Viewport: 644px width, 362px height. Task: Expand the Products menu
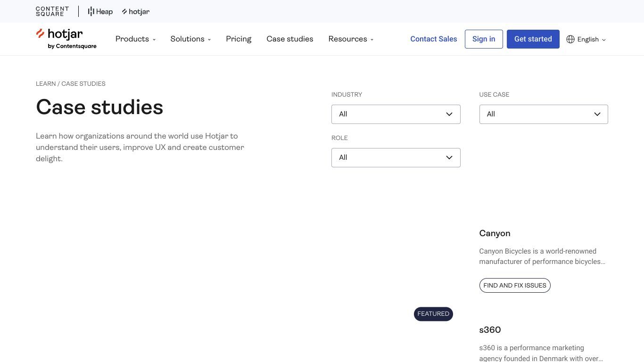(x=135, y=39)
